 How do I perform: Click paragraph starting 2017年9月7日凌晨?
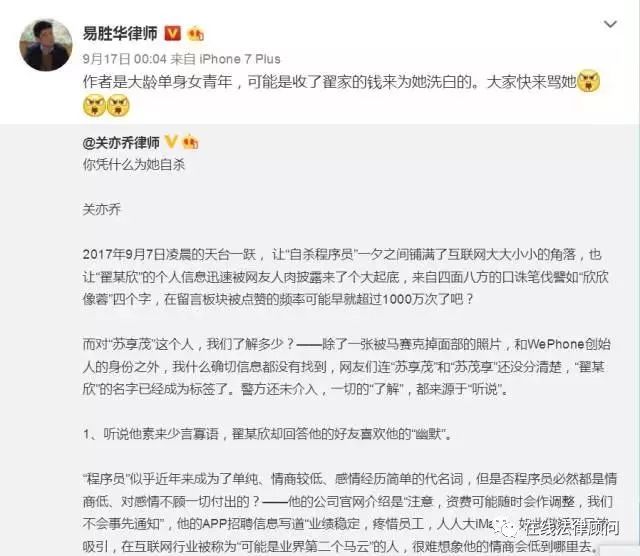(345, 277)
